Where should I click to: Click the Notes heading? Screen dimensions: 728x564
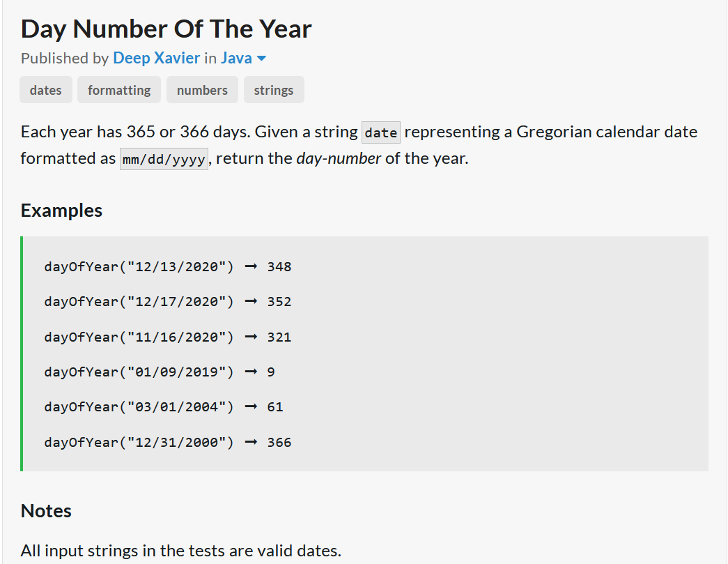(x=46, y=511)
